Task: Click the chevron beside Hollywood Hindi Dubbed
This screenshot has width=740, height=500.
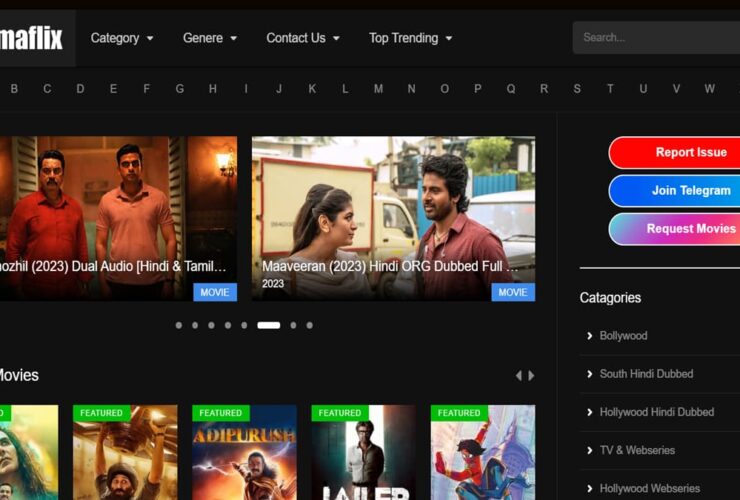Action: click(x=589, y=412)
